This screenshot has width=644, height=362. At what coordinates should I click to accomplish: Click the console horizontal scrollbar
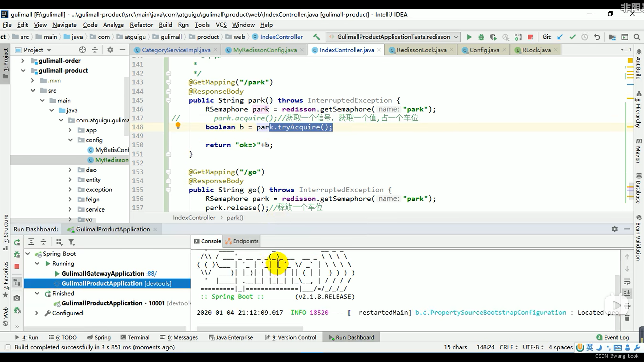250,329
